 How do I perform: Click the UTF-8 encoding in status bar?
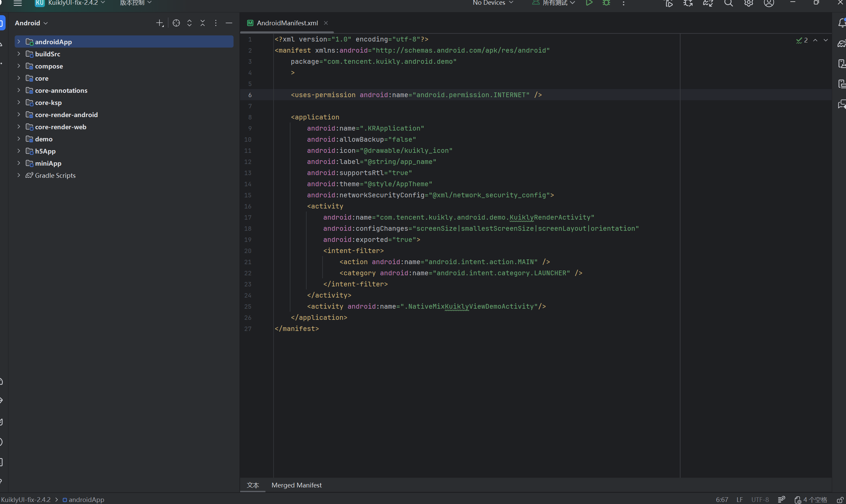760,500
